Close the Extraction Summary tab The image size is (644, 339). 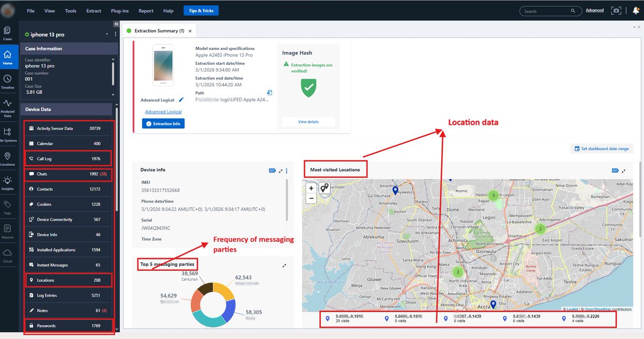[190, 31]
